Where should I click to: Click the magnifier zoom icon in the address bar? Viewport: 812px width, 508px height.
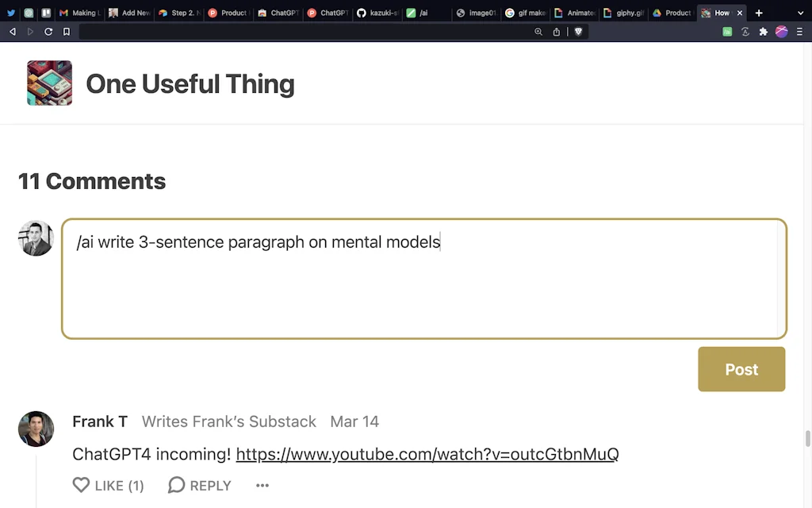tap(539, 32)
